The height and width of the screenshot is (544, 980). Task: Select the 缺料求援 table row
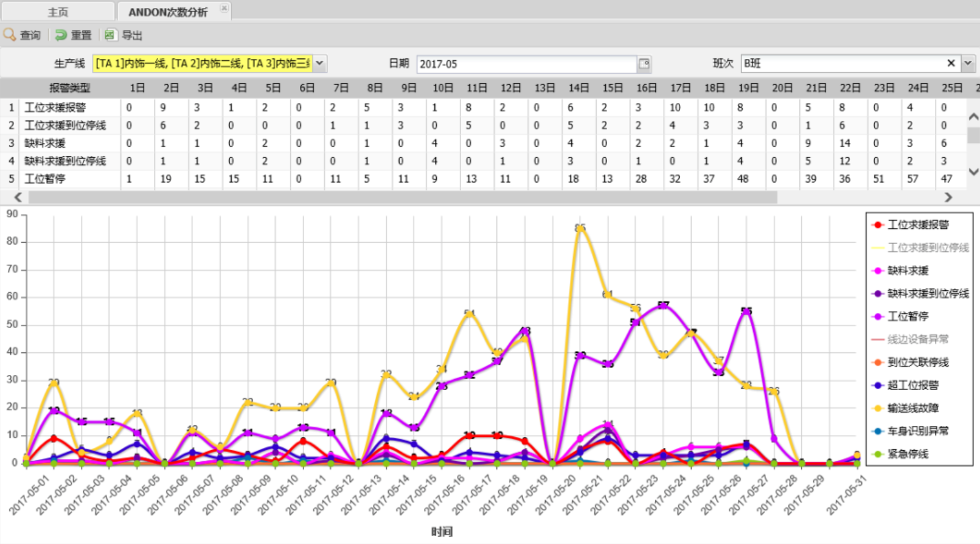tap(45, 143)
